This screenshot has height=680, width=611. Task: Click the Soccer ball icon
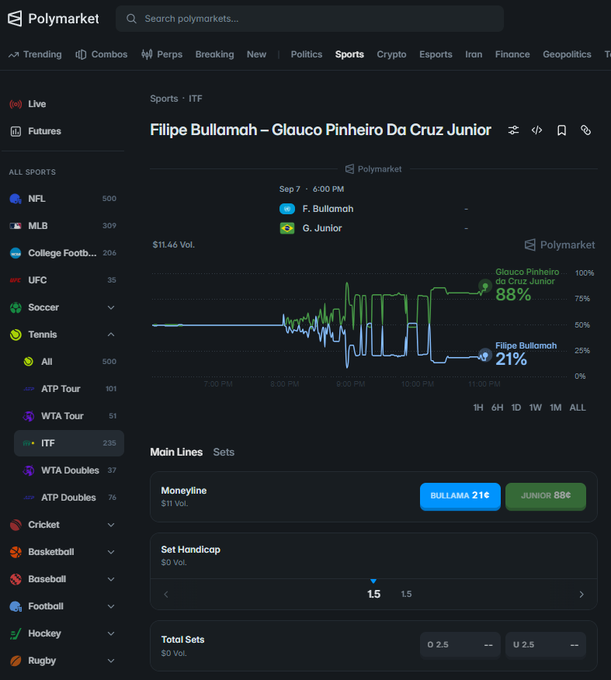16,307
